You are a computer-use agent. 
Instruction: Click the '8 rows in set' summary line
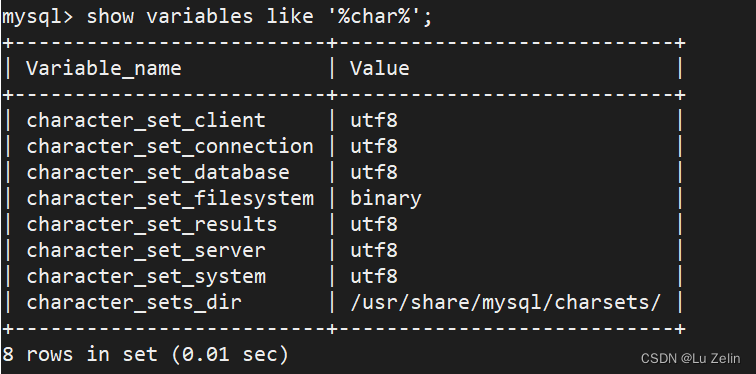145,355
